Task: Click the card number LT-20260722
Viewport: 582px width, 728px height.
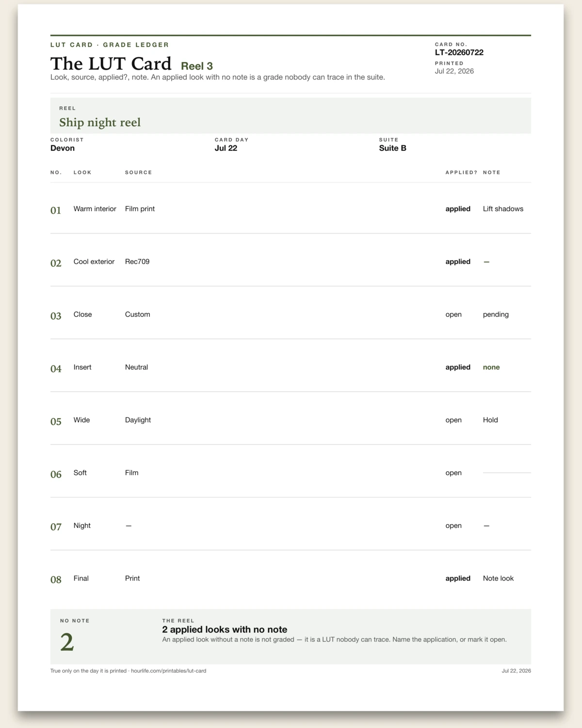Action: click(459, 52)
